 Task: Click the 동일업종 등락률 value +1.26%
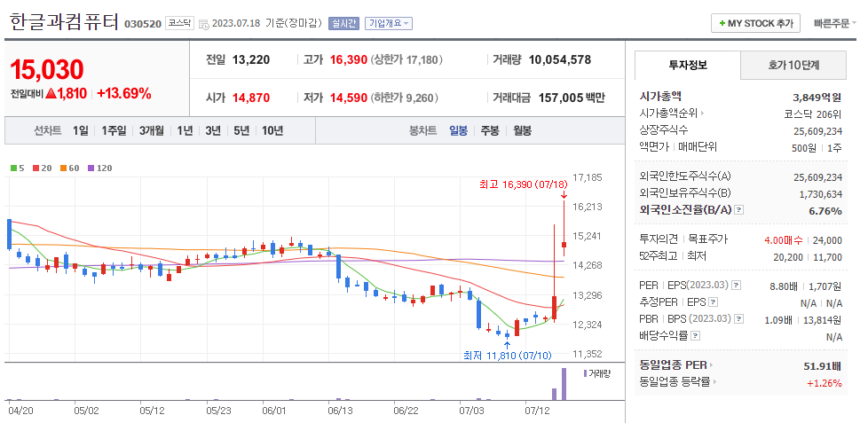[825, 382]
